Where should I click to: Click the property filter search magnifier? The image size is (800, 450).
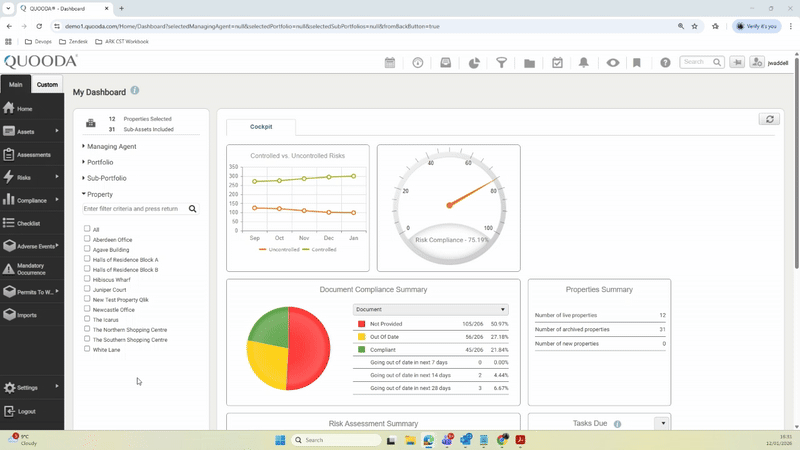point(192,209)
